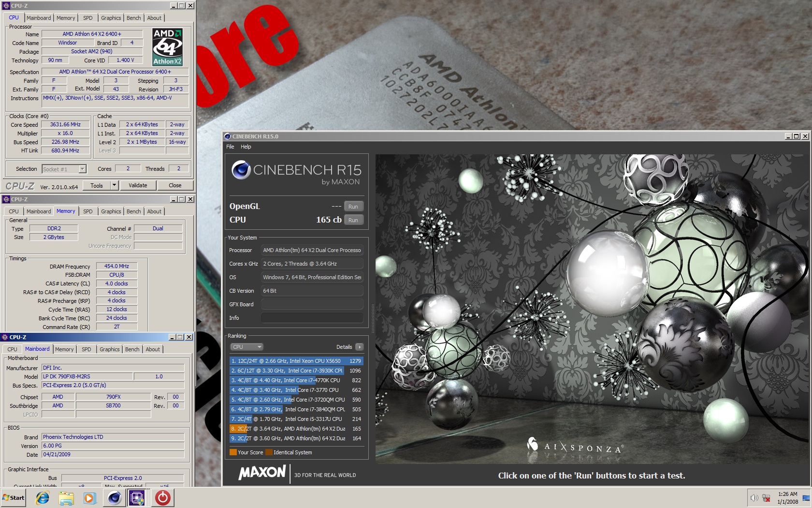The width and height of the screenshot is (812, 508).
Task: Select ranking row Core i7-3930K
Action: coord(296,371)
